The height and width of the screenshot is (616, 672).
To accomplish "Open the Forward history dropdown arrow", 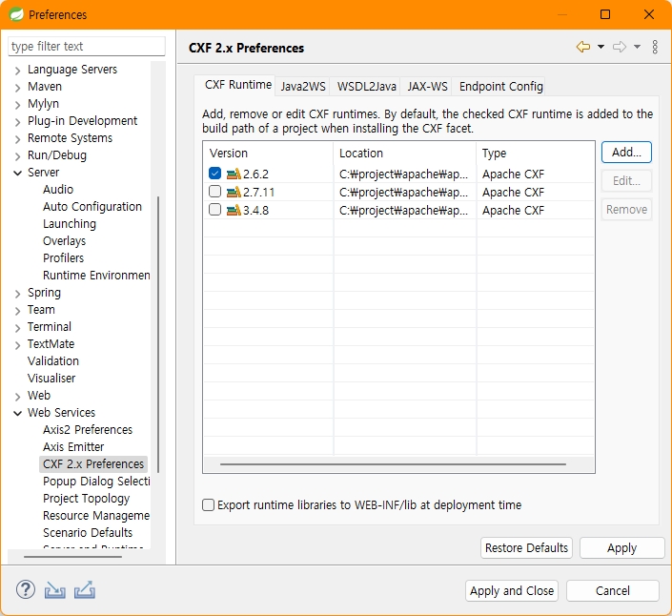I will pos(638,47).
